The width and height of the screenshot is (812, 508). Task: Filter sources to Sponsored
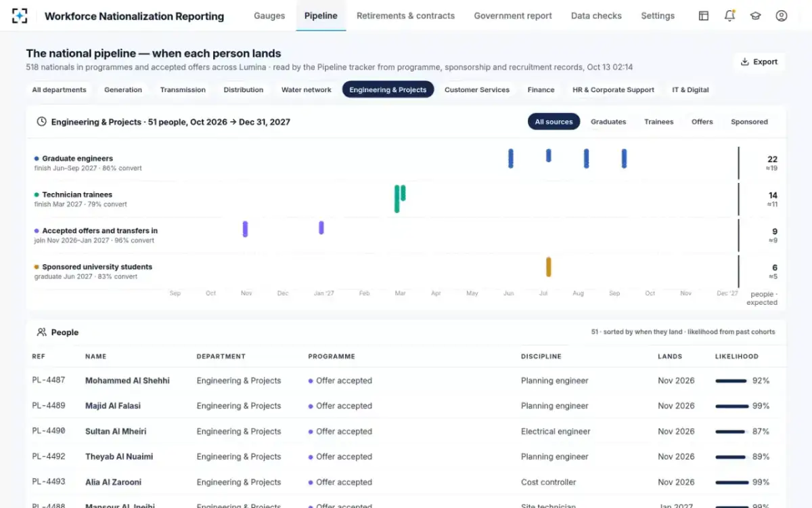[749, 122]
